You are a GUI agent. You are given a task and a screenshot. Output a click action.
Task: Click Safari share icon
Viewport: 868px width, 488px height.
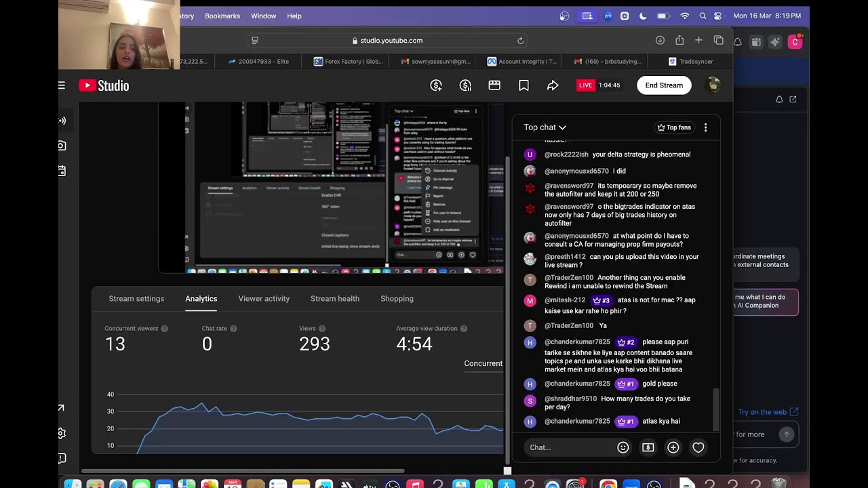(679, 41)
